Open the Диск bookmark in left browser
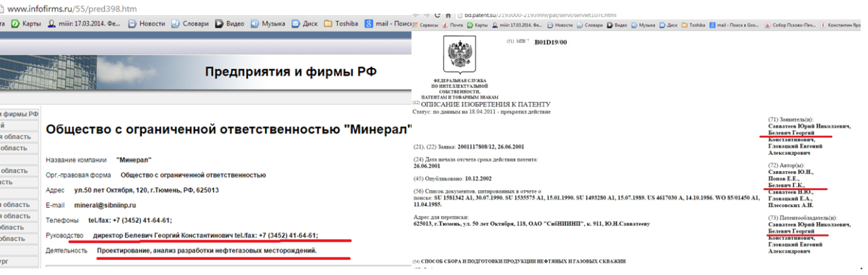Viewport: 868px width, 275px height. tap(306, 23)
